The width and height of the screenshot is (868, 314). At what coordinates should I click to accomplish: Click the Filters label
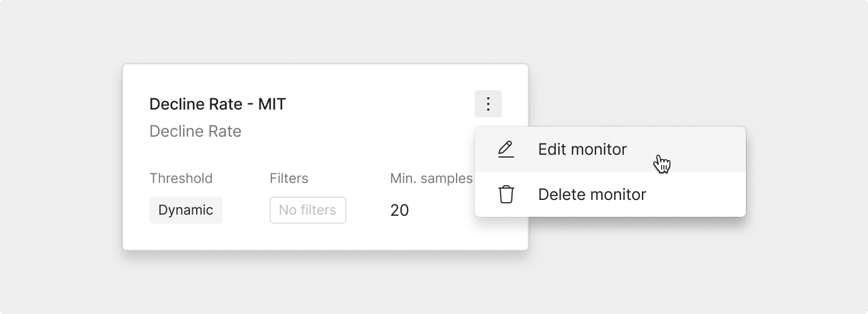click(289, 178)
